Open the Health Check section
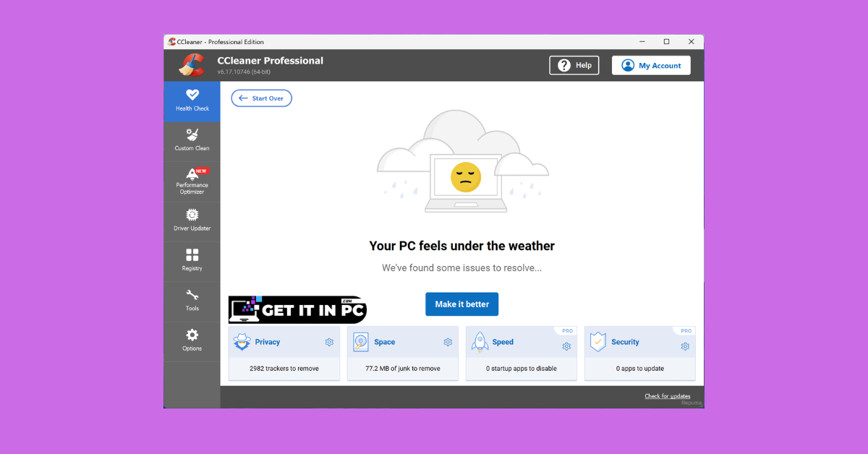The width and height of the screenshot is (868, 454). point(192,101)
